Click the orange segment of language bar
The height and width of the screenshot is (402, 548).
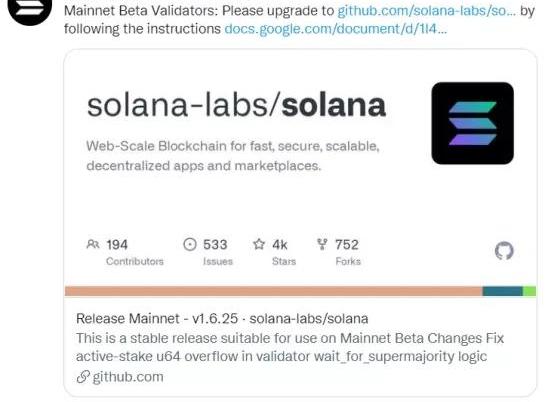coord(274,291)
